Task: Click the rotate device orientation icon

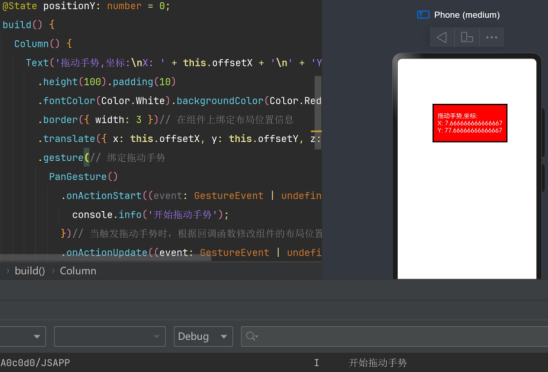Action: coord(467,37)
